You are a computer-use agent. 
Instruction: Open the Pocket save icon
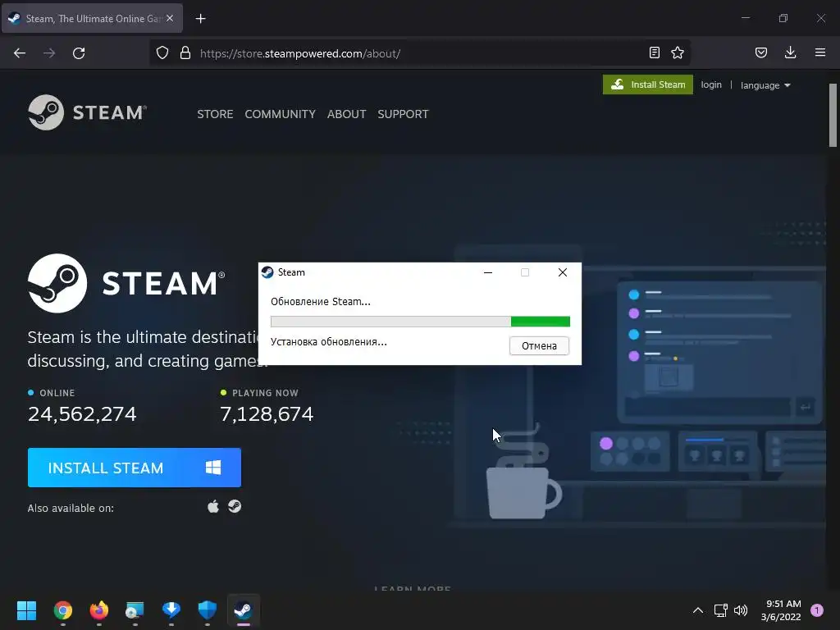point(761,52)
